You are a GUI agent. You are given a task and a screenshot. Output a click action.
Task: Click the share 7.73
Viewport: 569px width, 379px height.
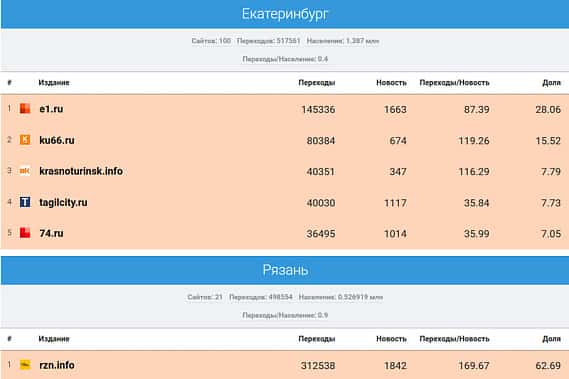(551, 203)
